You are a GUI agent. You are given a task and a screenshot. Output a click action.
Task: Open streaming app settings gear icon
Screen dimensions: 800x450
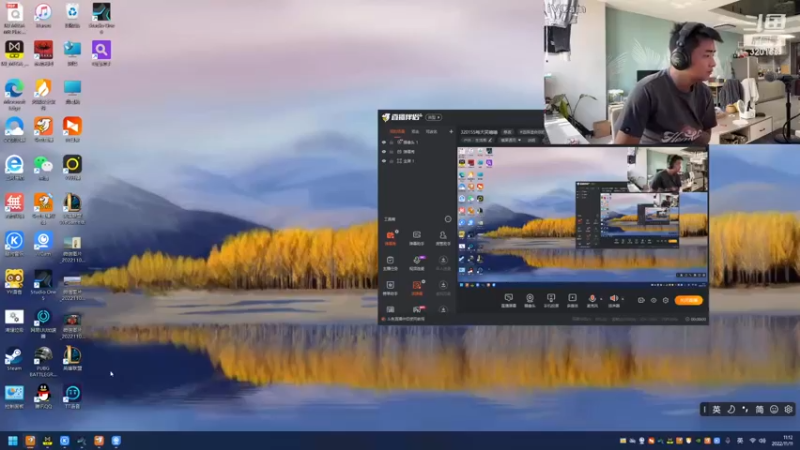tap(665, 301)
